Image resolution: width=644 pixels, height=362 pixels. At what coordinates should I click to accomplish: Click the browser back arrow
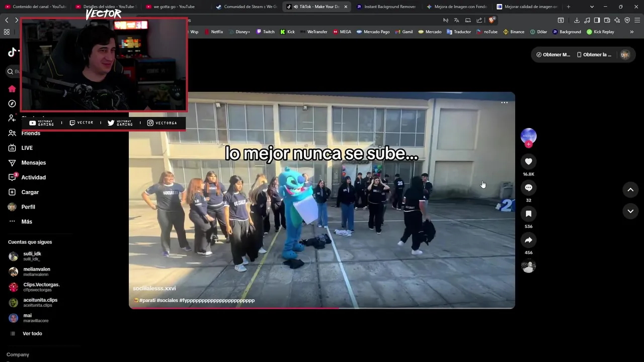pos(7,20)
